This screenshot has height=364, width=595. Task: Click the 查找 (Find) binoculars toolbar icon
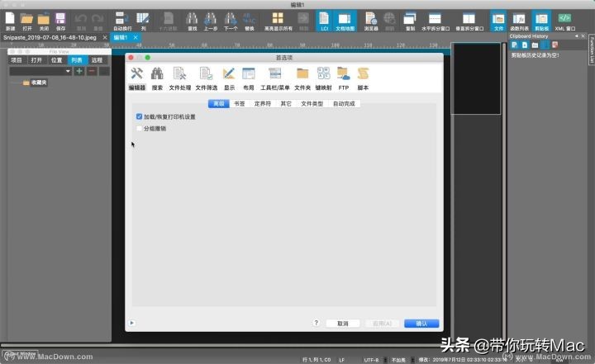[192, 21]
